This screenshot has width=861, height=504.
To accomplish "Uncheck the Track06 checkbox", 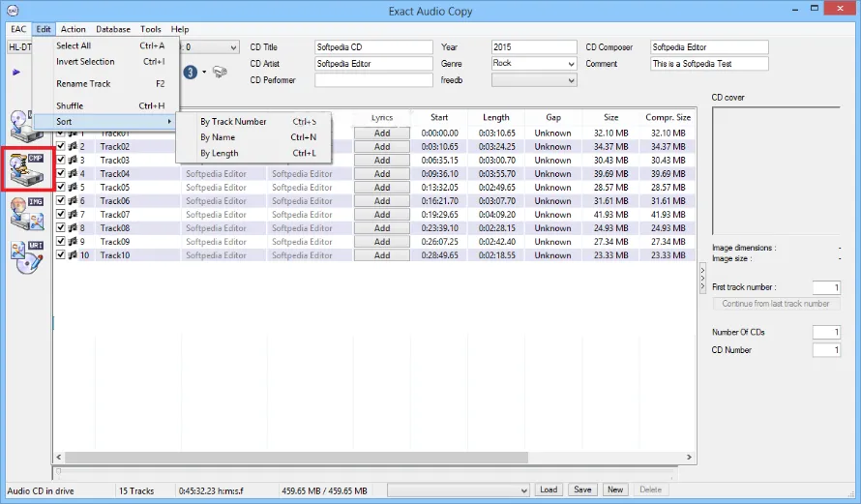I will point(60,200).
